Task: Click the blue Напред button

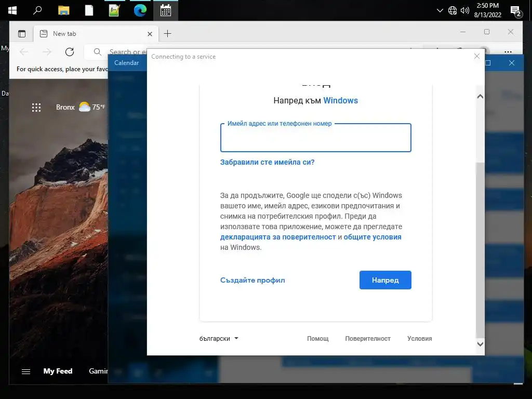Action: tap(385, 280)
